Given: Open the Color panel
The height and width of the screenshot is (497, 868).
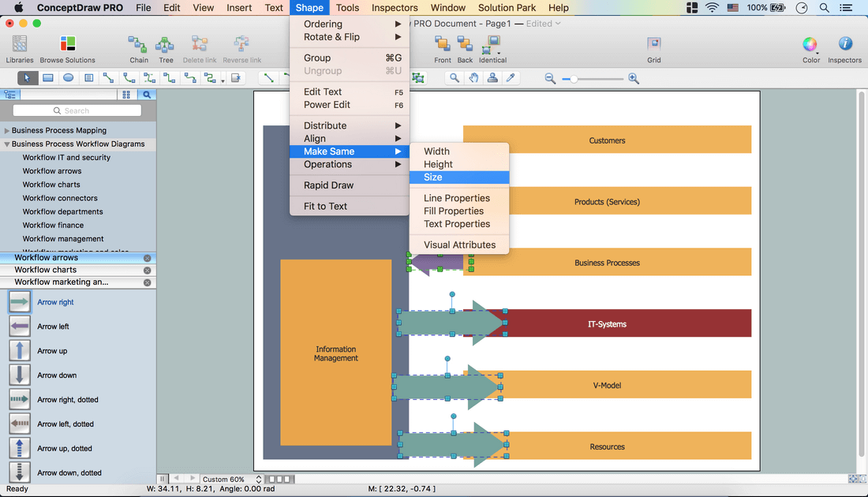Looking at the screenshot, I should (810, 49).
